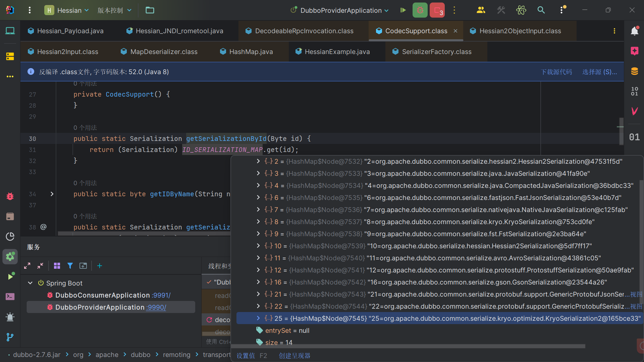
Task: Switch to MapDeserializer.class tab
Action: (159, 52)
